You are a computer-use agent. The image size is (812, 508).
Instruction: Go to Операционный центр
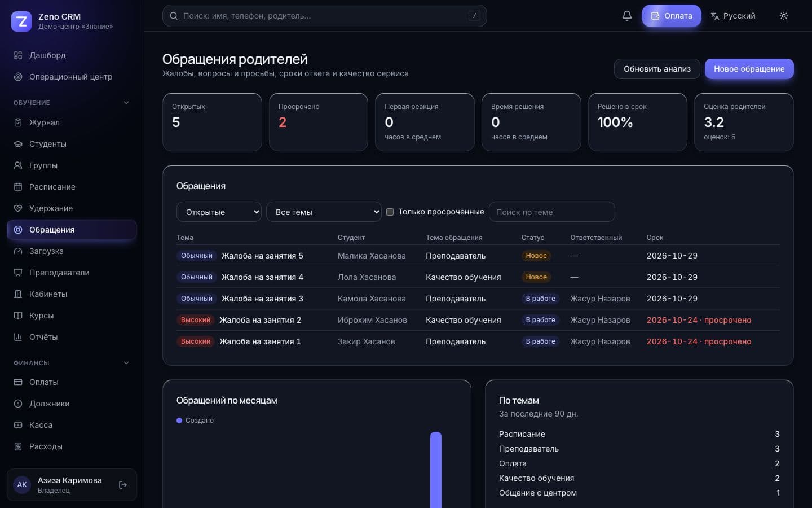coord(72,77)
